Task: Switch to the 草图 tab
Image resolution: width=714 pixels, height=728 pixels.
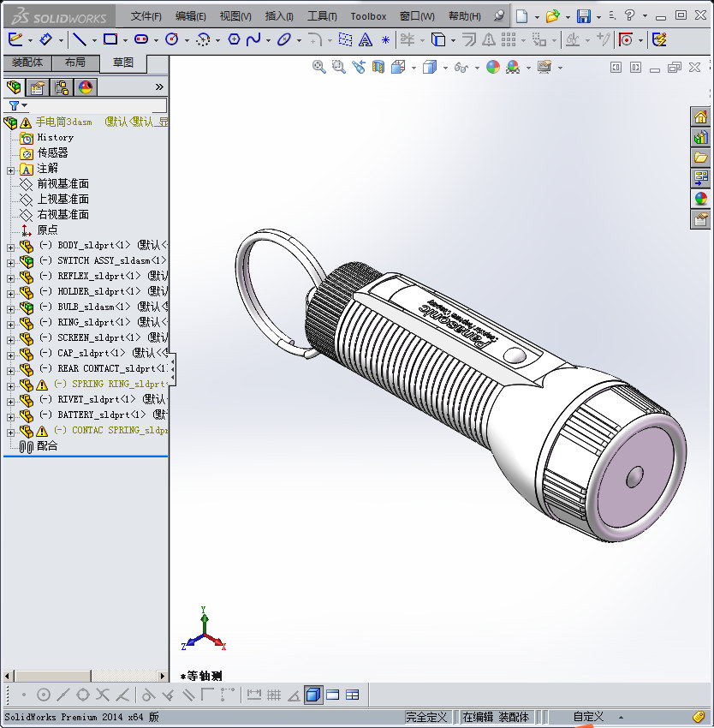Action: pyautogui.click(x=123, y=63)
